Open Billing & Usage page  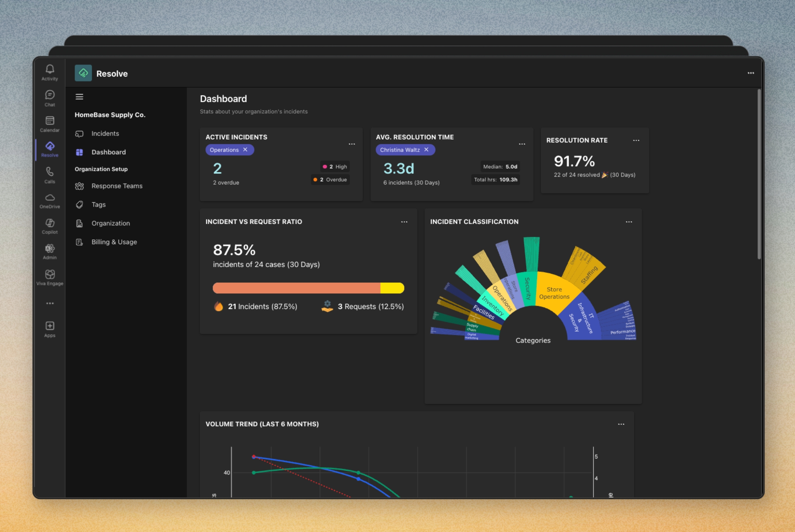114,242
